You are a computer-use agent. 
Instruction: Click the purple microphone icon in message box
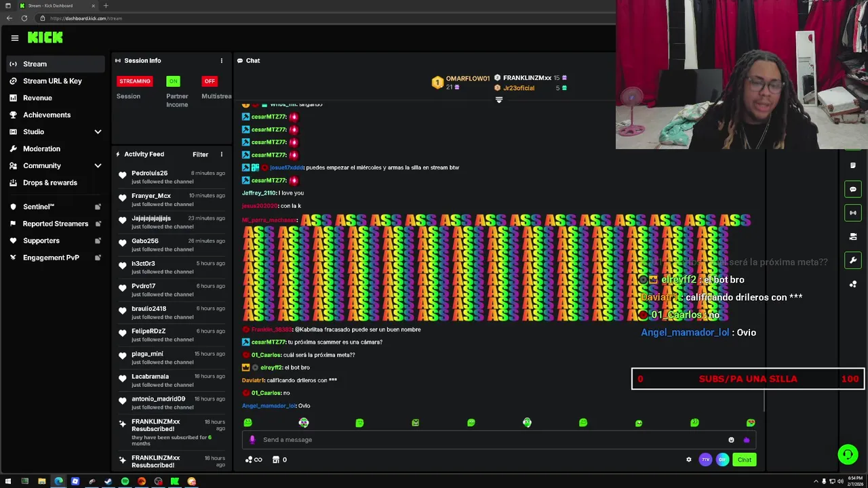point(252,440)
